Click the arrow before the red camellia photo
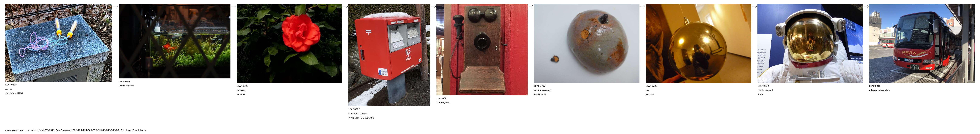Viewport: 980px width, 134px height. pyautogui.click(x=234, y=6)
